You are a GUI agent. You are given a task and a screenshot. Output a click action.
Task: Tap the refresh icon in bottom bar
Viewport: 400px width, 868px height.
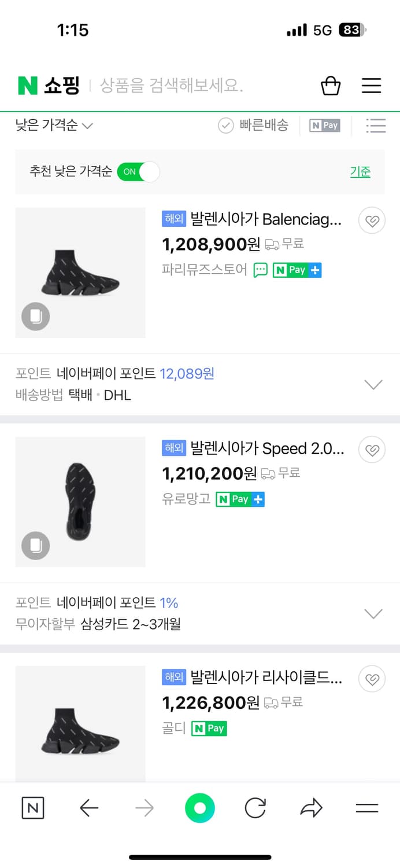pyautogui.click(x=255, y=808)
